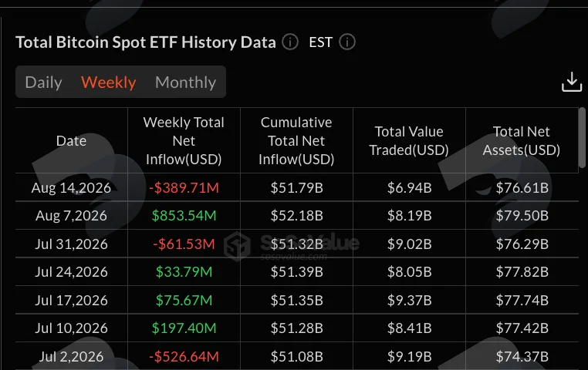The image size is (588, 370).
Task: Click Total Net Assets column header
Action: (521, 141)
